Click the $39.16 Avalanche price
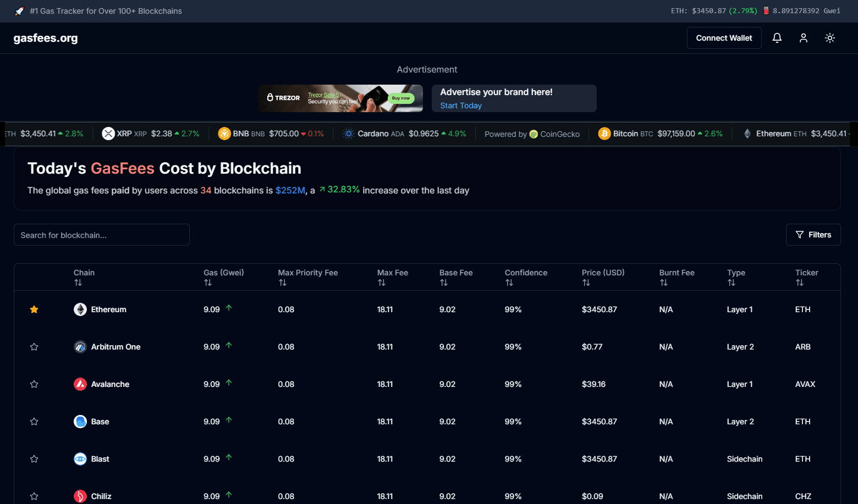Viewport: 858px width, 504px height. [593, 384]
